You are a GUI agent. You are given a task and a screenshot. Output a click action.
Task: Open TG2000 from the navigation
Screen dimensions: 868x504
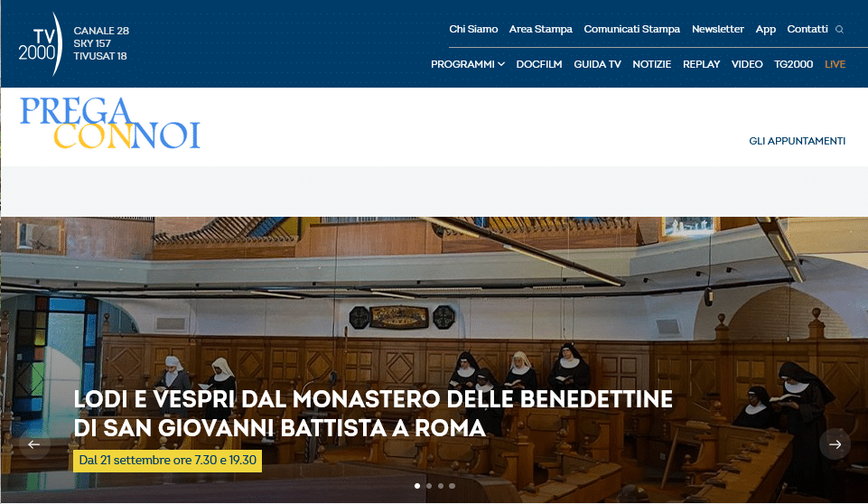(x=793, y=64)
